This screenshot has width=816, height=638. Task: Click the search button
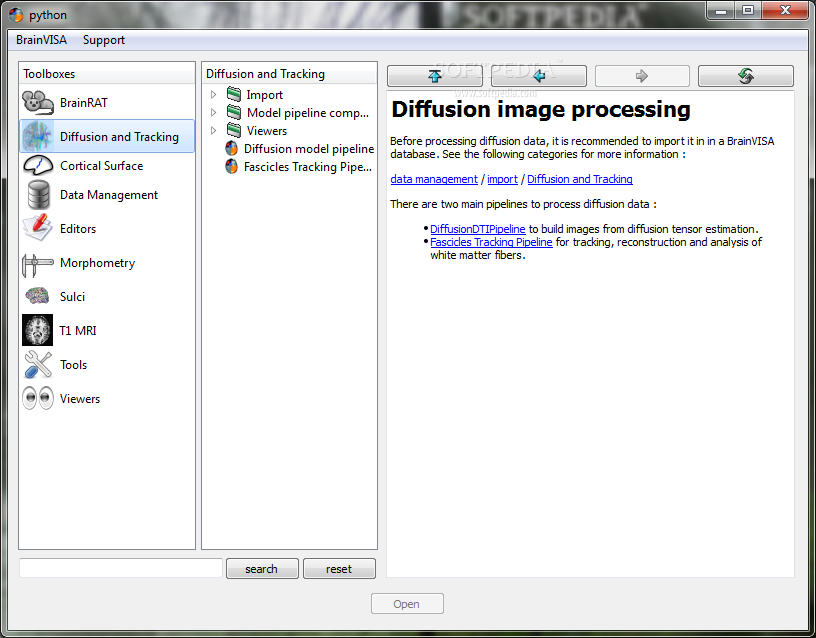[x=262, y=569]
